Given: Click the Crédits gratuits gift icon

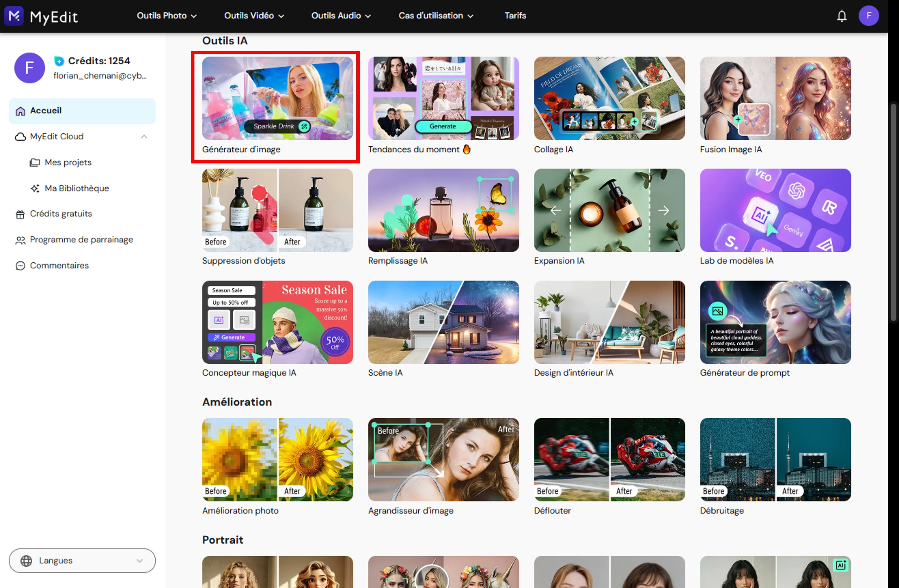Looking at the screenshot, I should point(20,214).
